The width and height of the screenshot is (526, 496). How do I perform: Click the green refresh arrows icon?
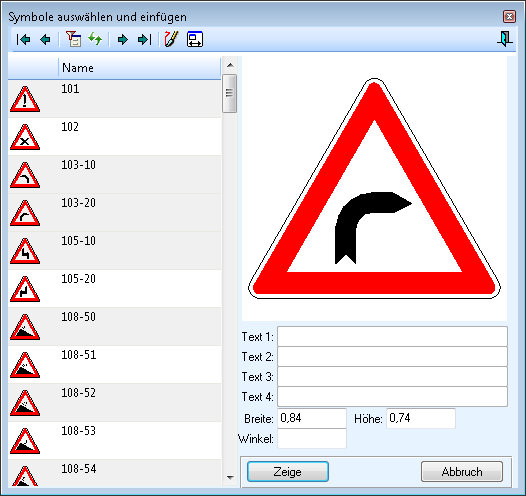(95, 39)
